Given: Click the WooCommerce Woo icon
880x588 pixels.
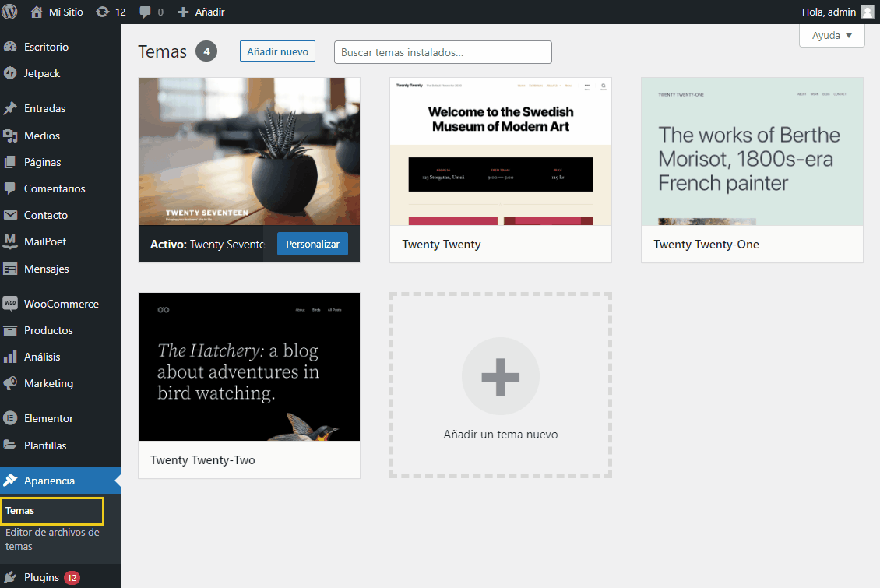Looking at the screenshot, I should click(x=10, y=304).
